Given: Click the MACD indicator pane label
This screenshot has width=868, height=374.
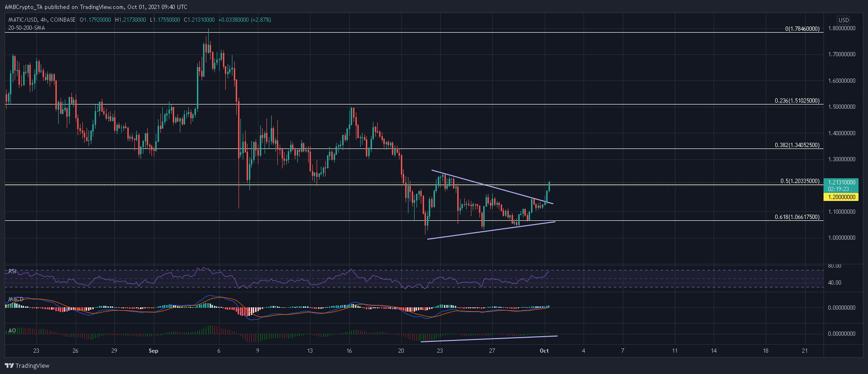Looking at the screenshot, I should 16,299.
